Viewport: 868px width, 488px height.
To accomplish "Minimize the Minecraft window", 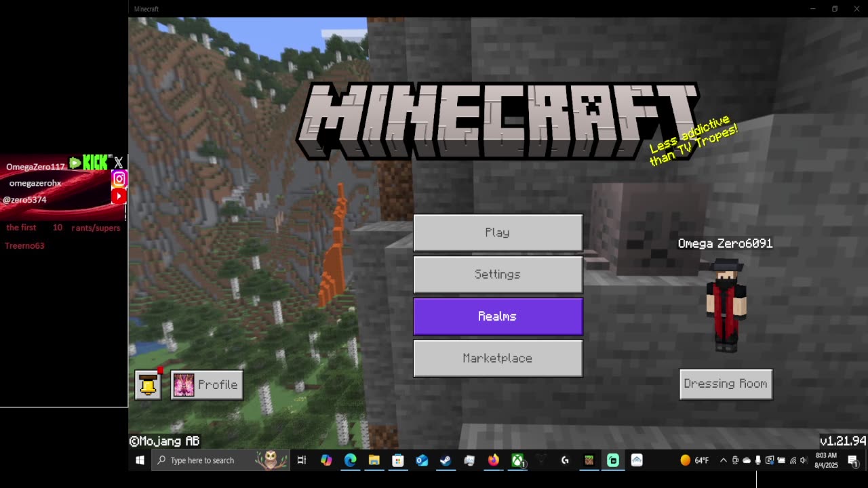I will tap(812, 9).
